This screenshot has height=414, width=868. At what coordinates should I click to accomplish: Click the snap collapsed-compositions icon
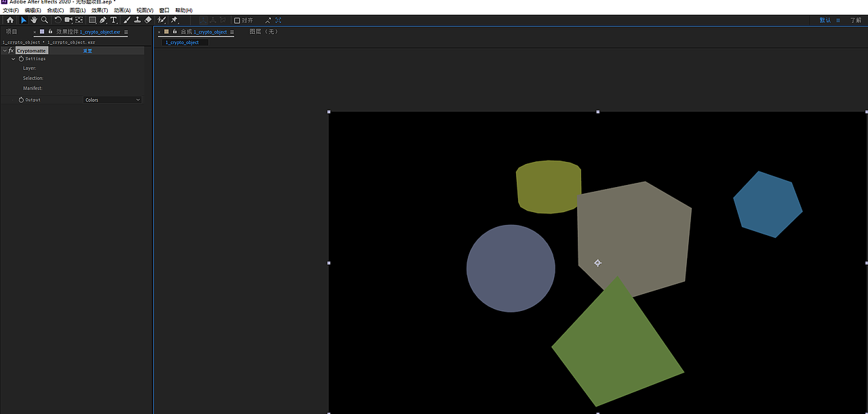coord(279,20)
